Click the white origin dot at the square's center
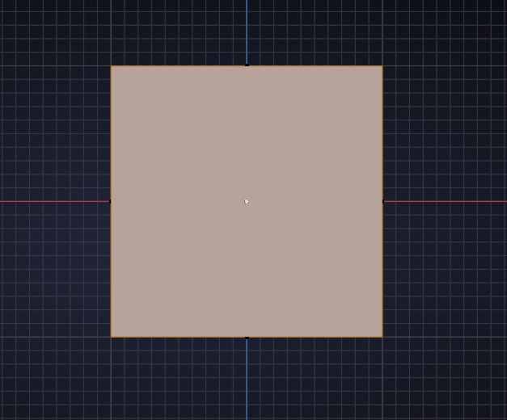The image size is (507, 420). point(247,202)
